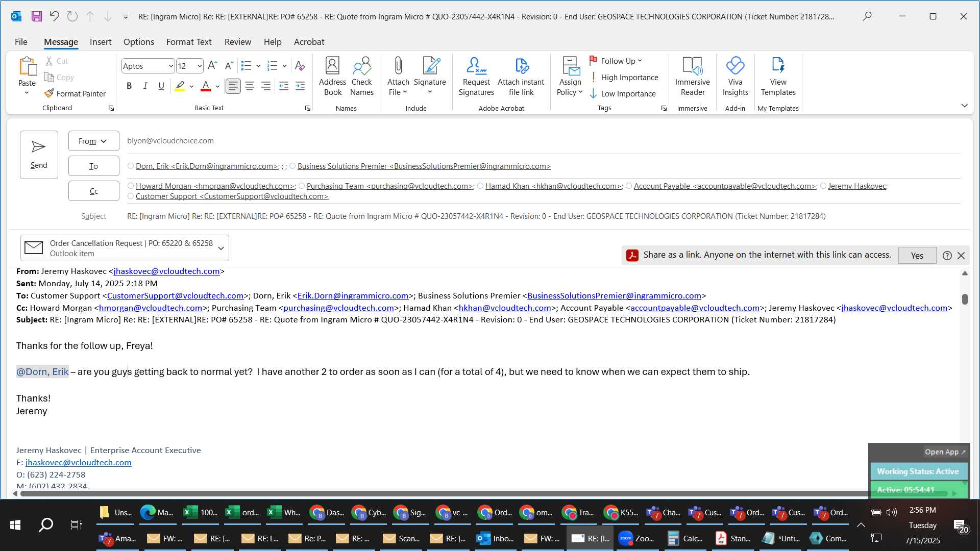Open Zoom from the taskbar
This screenshot has width=980, height=551.
click(x=636, y=538)
